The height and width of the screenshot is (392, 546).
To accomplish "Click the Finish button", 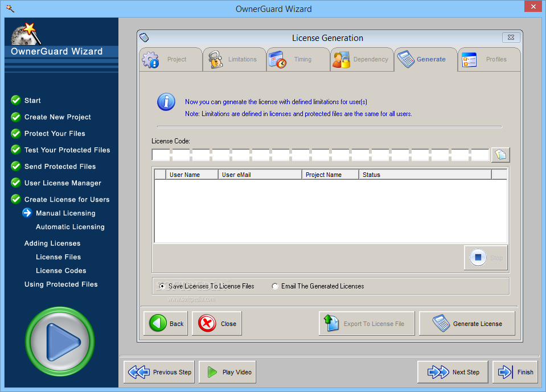I will click(515, 372).
